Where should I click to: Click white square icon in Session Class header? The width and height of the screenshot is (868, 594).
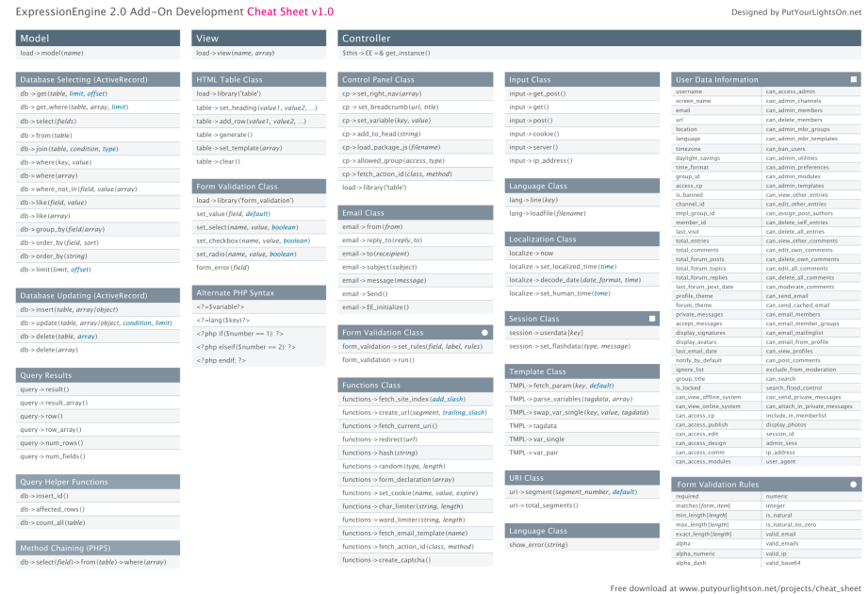[x=652, y=319]
